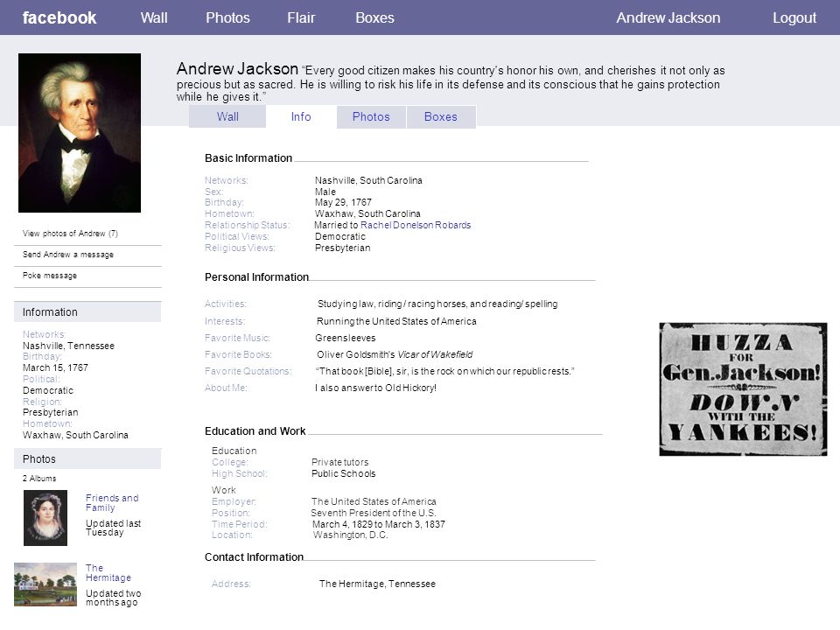Click the Activities value about studying law

[437, 304]
